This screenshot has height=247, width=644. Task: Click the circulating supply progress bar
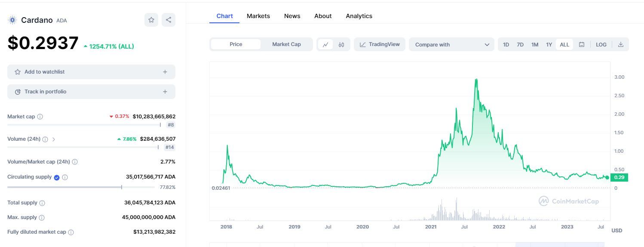[x=81, y=187]
